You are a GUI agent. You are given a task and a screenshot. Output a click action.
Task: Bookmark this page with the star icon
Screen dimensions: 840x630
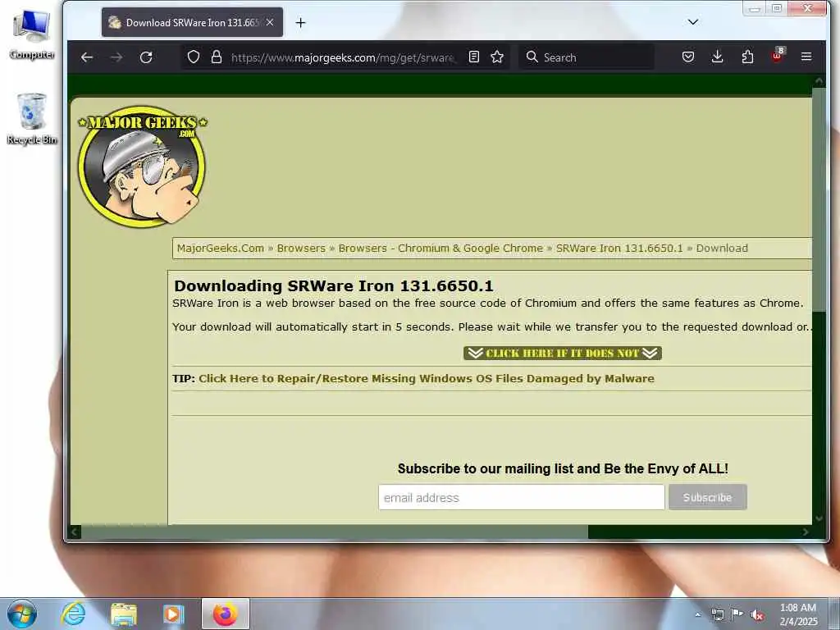(497, 57)
